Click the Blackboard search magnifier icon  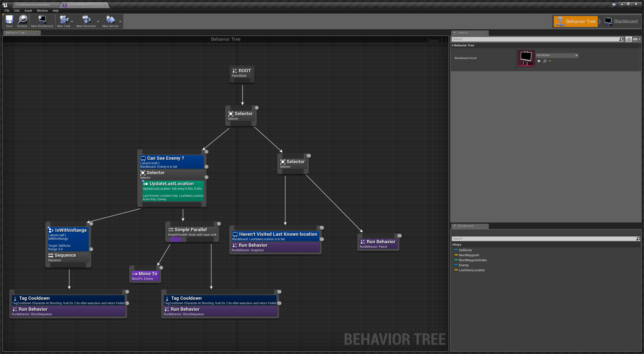tap(638, 239)
